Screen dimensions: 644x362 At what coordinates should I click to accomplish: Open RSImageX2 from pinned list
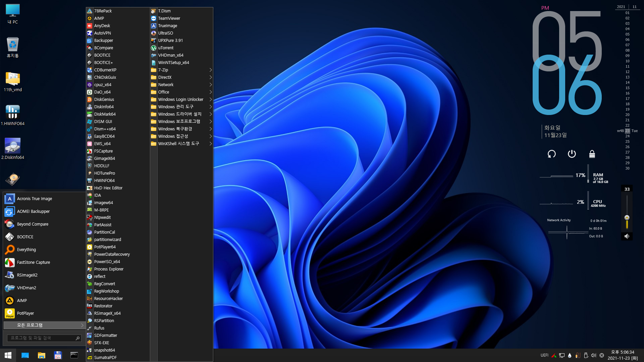click(x=44, y=275)
